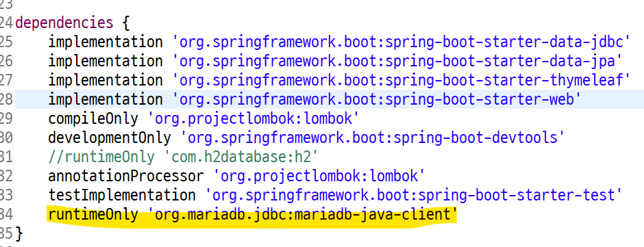Select the 'spring-boot-starter-data-jpa' dependency string

(x=397, y=61)
